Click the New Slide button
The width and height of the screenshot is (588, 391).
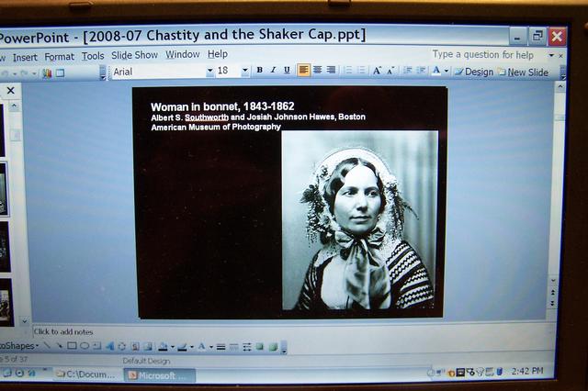[523, 72]
